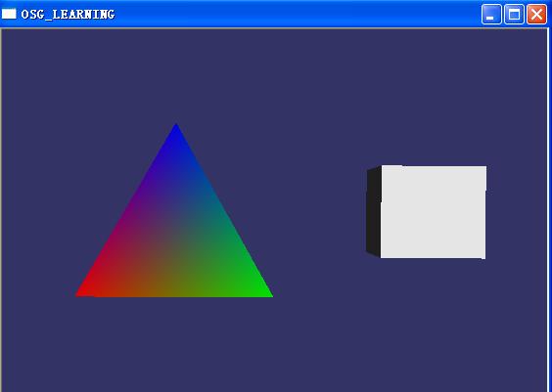The width and height of the screenshot is (552, 392).
Task: Minimize the OSG_LEARNING window
Action: [491, 15]
